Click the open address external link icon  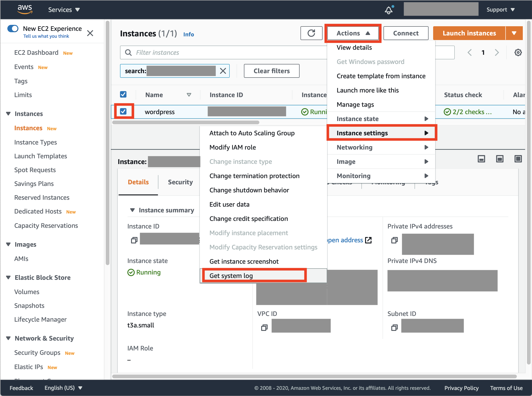click(x=368, y=240)
